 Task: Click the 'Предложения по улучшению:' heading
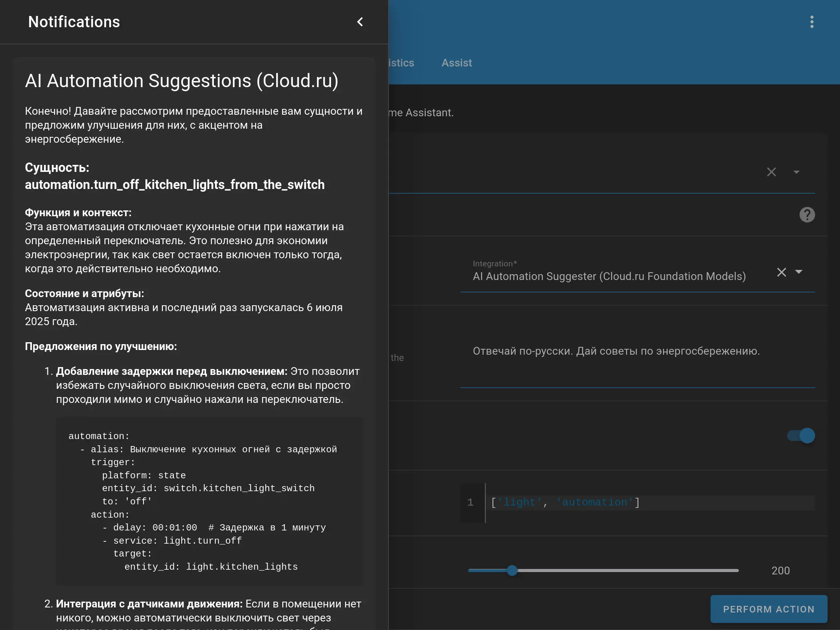point(101,346)
